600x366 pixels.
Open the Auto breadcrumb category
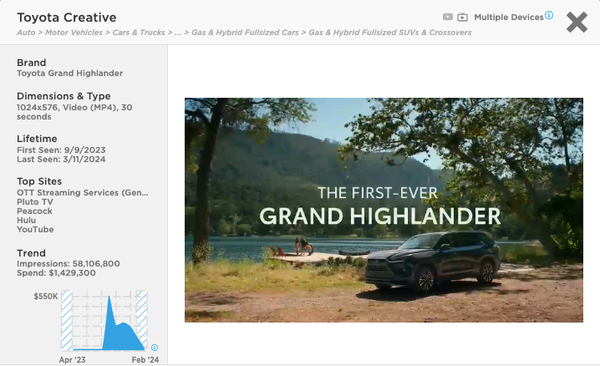pyautogui.click(x=26, y=33)
